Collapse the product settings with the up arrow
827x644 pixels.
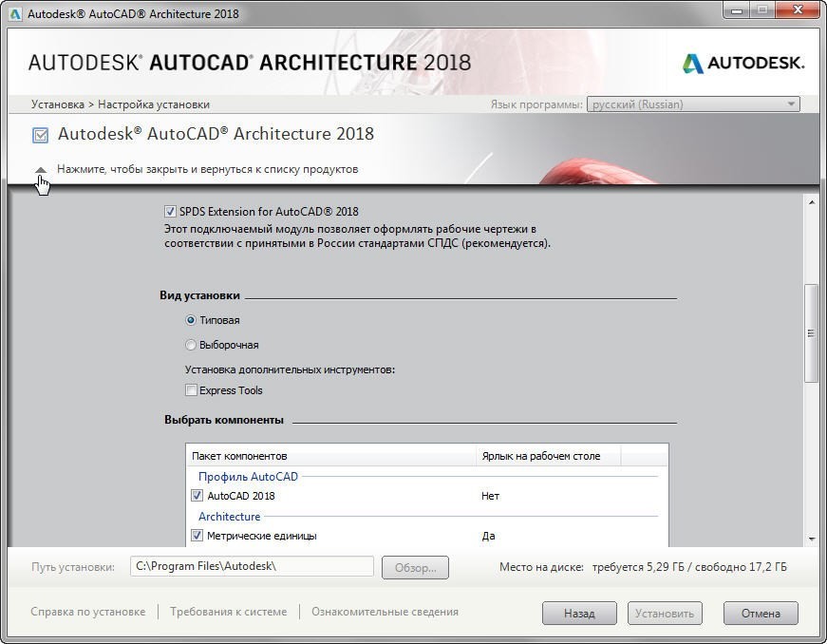pyautogui.click(x=41, y=170)
